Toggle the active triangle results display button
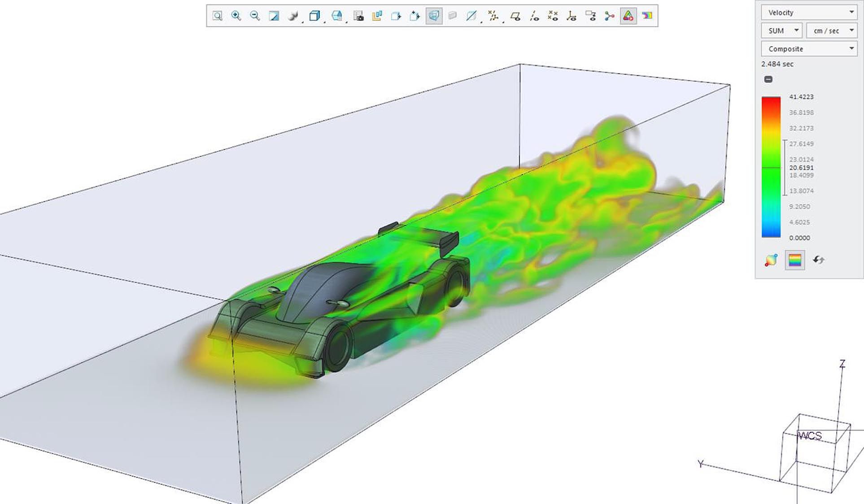The width and height of the screenshot is (864, 504). (628, 16)
